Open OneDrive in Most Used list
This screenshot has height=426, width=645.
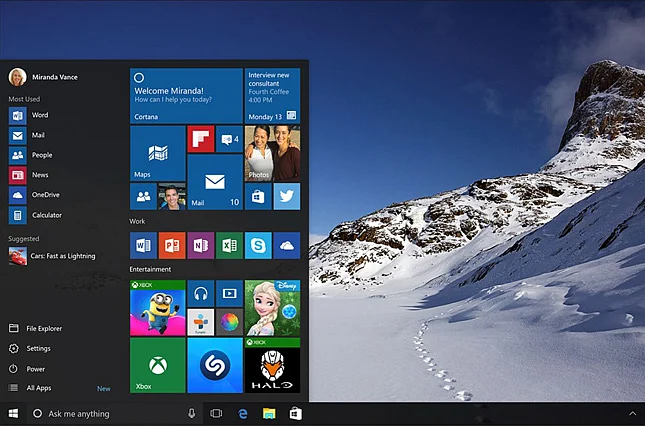pyautogui.click(x=34, y=195)
